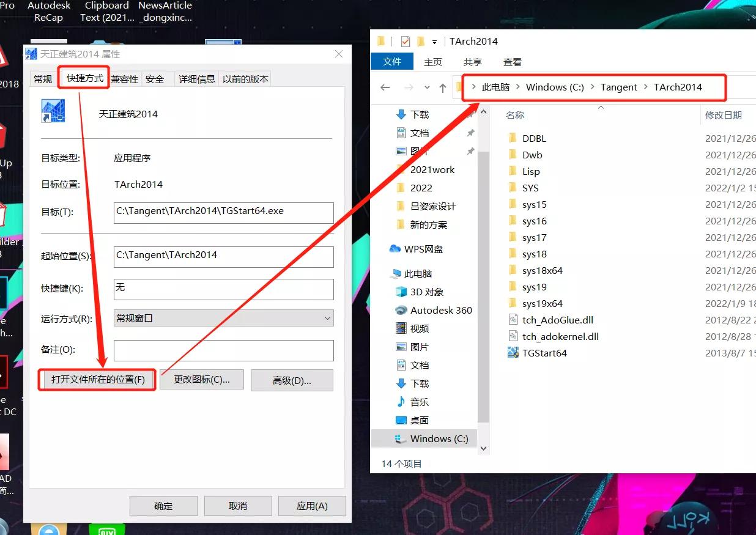Select 音乐 from the sidebar
756x535 pixels.
click(419, 402)
